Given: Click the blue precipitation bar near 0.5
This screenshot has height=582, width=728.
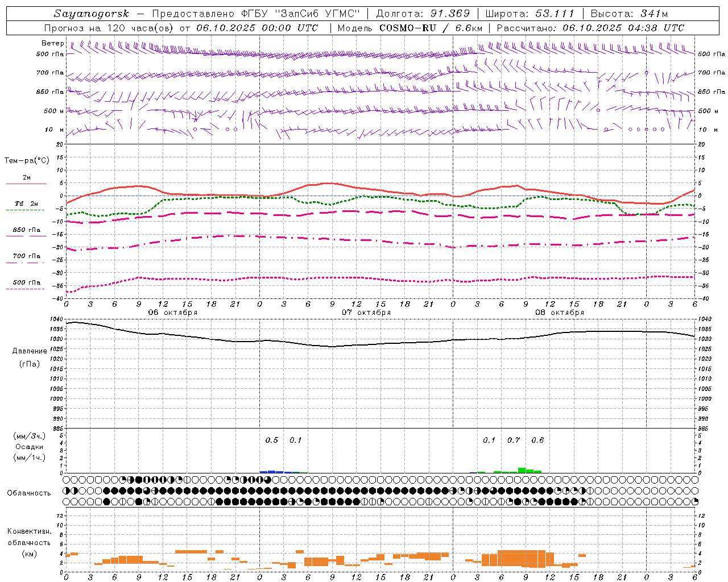Looking at the screenshot, I should coord(272,472).
